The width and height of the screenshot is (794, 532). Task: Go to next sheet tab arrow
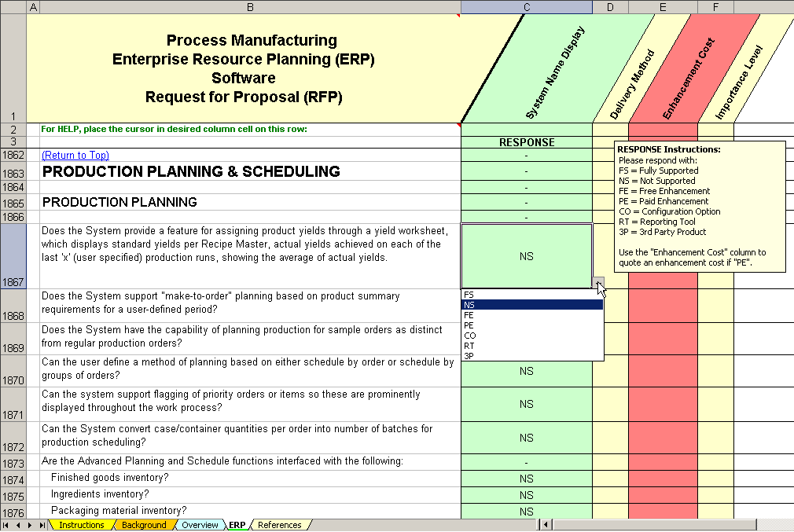30,526
